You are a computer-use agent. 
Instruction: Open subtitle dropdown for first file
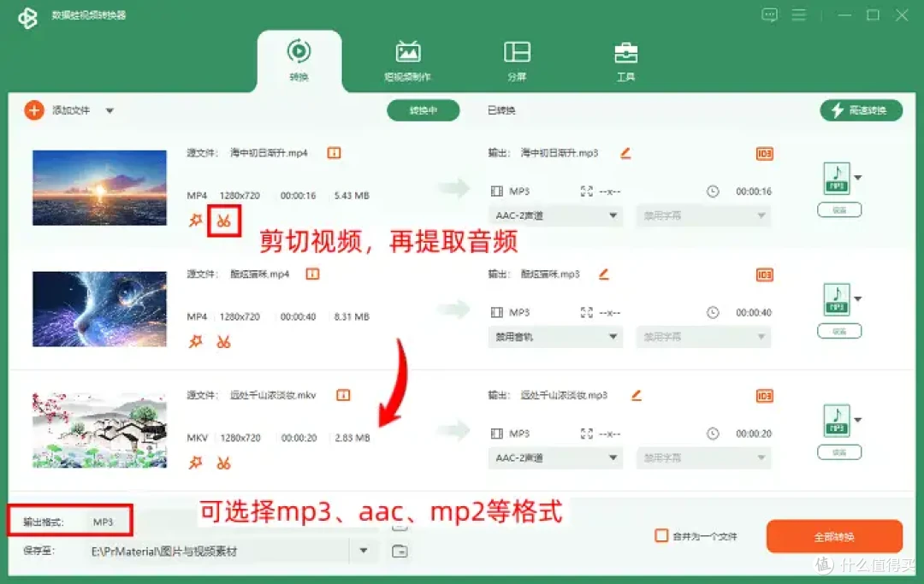point(703,215)
